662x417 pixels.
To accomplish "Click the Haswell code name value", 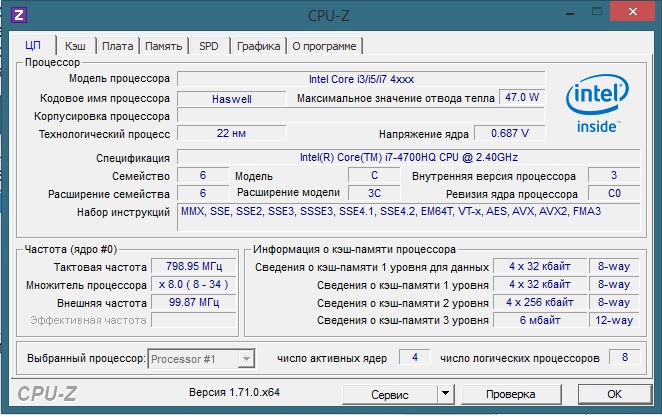I will click(232, 99).
